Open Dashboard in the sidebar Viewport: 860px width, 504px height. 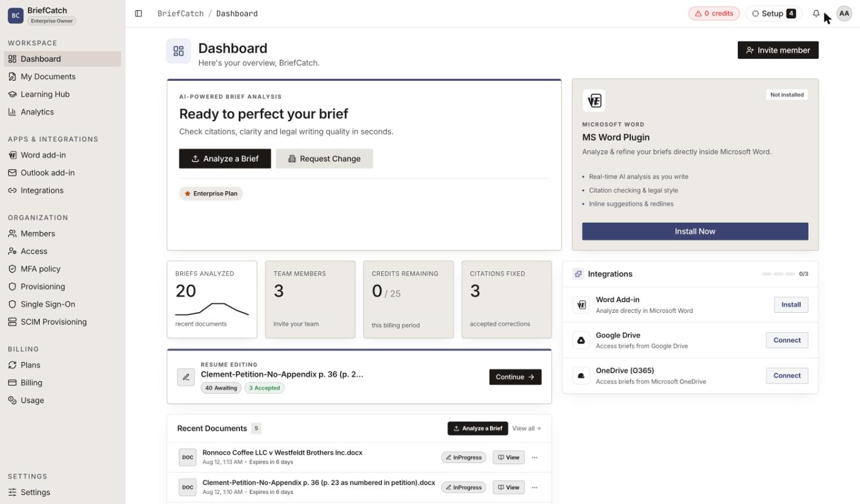tap(62, 59)
